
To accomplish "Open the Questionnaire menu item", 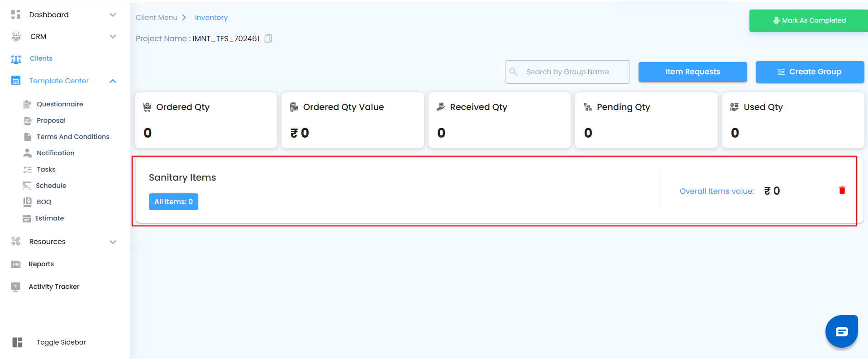I will [x=60, y=104].
